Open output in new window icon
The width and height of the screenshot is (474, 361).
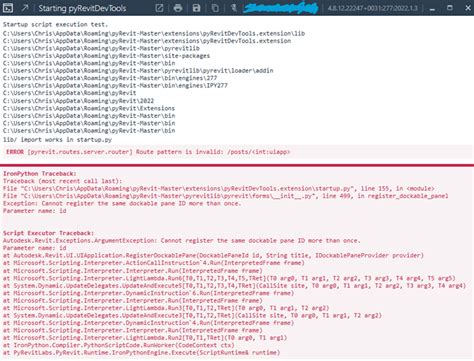coord(159,7)
